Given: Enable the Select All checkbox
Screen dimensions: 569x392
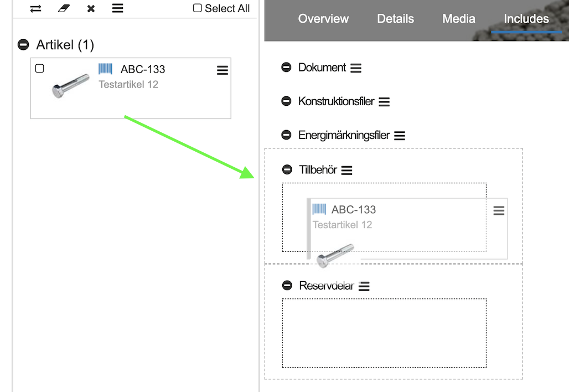Looking at the screenshot, I should pyautogui.click(x=198, y=8).
